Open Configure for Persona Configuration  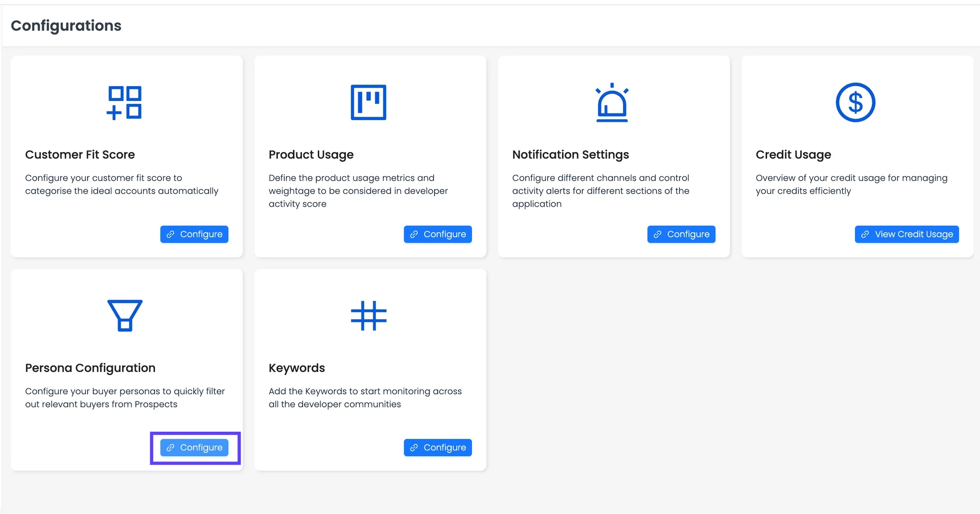pyautogui.click(x=194, y=447)
